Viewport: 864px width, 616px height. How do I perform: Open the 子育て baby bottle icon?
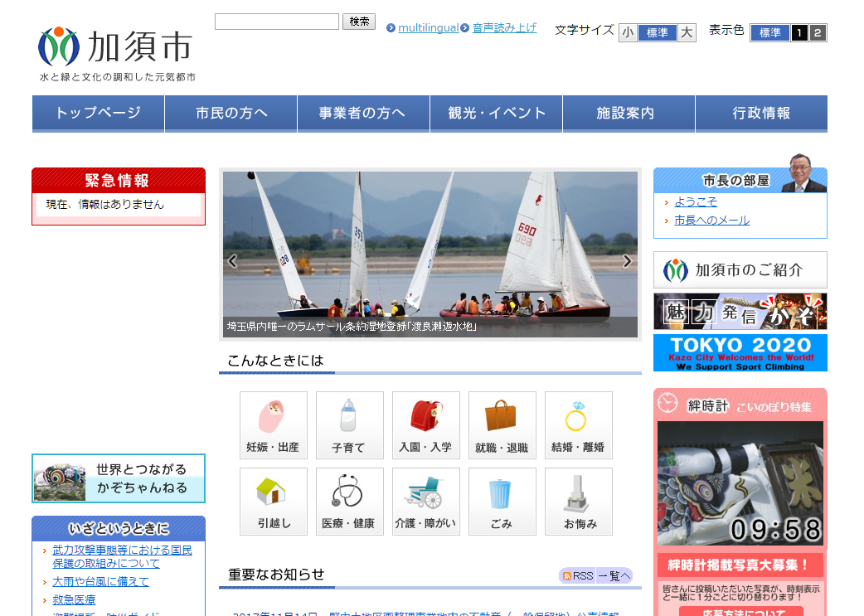click(x=350, y=424)
